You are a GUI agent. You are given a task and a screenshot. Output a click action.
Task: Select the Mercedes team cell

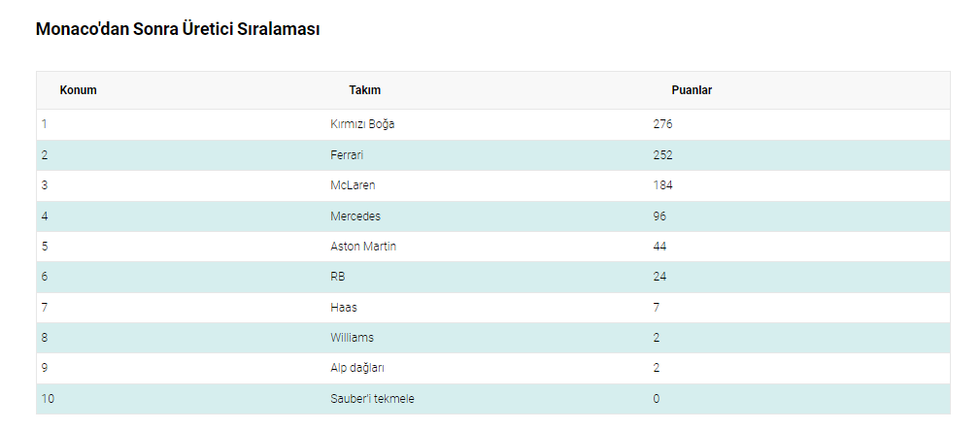click(355, 216)
